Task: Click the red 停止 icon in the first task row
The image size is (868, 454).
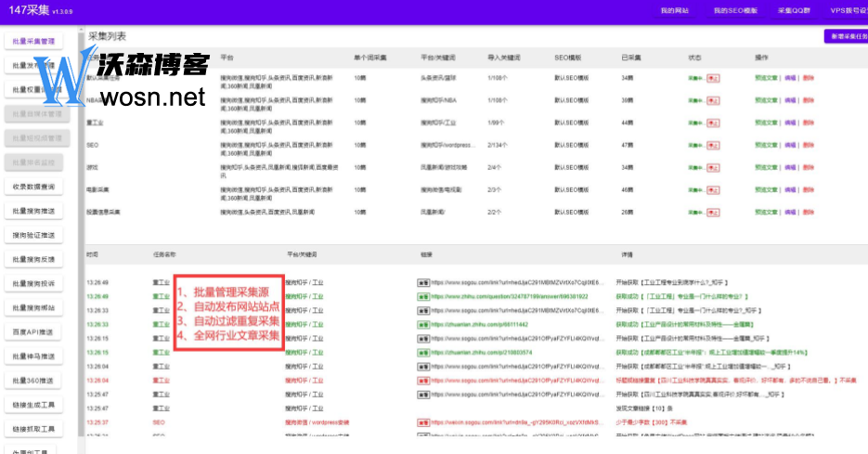Action: (714, 78)
